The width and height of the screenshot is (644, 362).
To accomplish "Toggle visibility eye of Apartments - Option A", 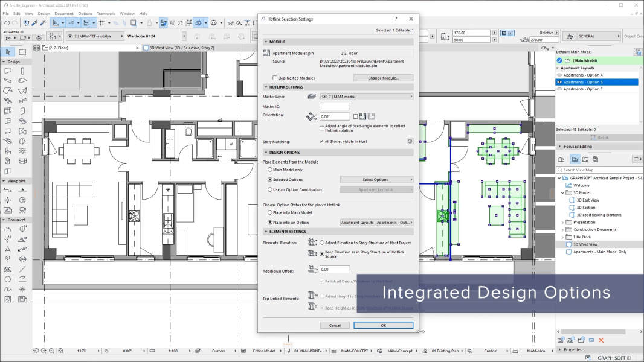I will [x=559, y=75].
